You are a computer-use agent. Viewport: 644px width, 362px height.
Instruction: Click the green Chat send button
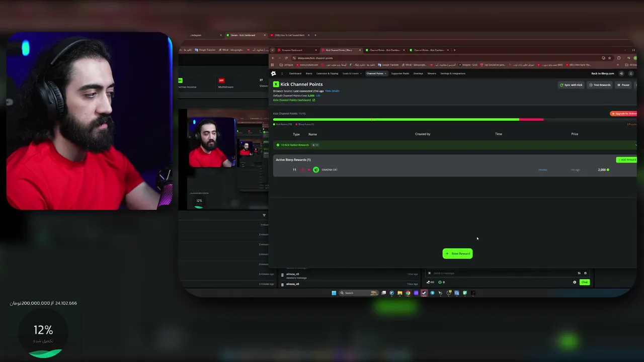tap(584, 282)
